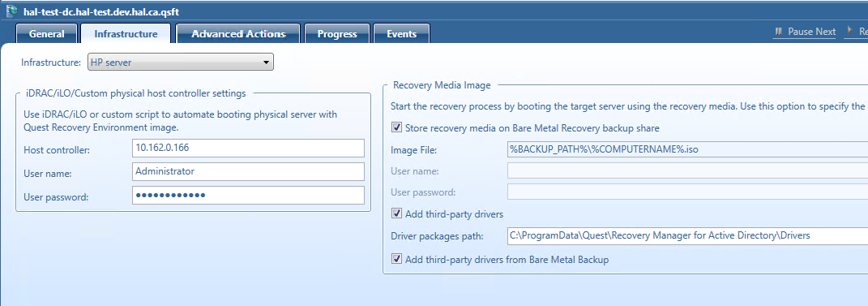
Task: Edit the Image File path field
Action: pyautogui.click(x=687, y=149)
